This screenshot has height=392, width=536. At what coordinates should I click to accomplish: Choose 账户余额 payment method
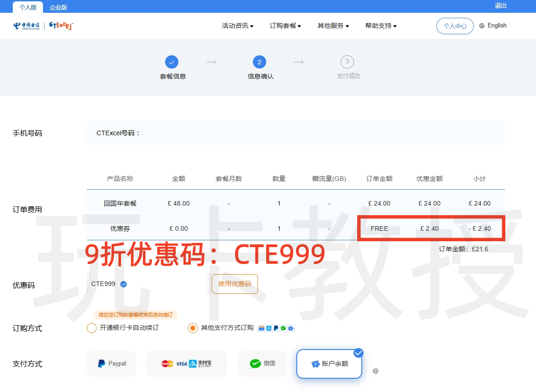(x=329, y=364)
